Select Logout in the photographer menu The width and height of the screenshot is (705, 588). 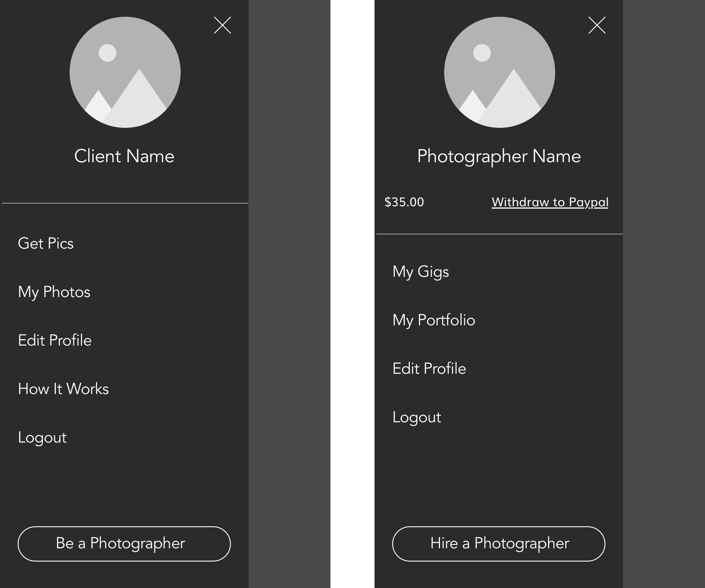pos(417,417)
